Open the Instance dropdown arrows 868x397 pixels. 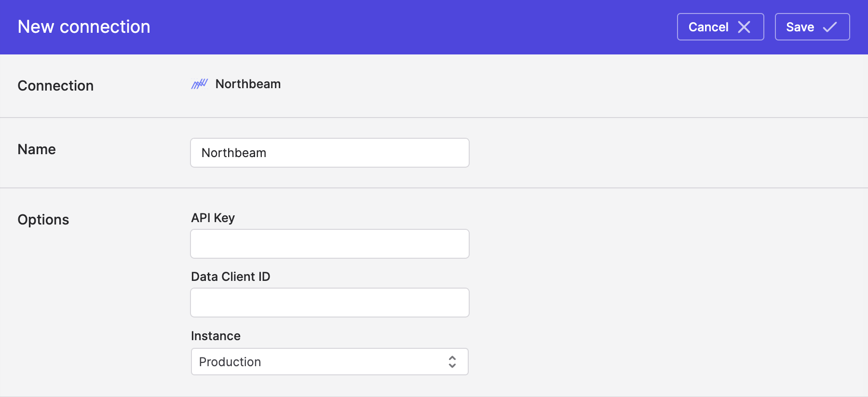tap(452, 362)
